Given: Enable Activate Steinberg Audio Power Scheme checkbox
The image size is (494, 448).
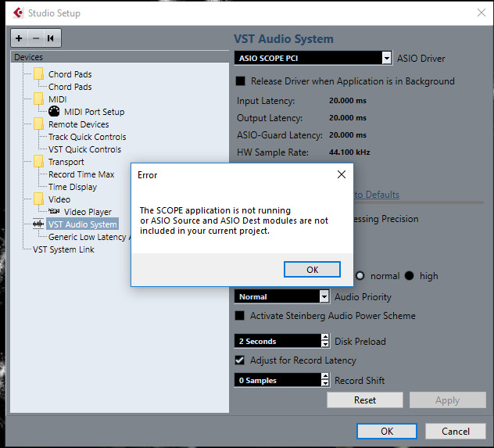Looking at the screenshot, I should 240,315.
